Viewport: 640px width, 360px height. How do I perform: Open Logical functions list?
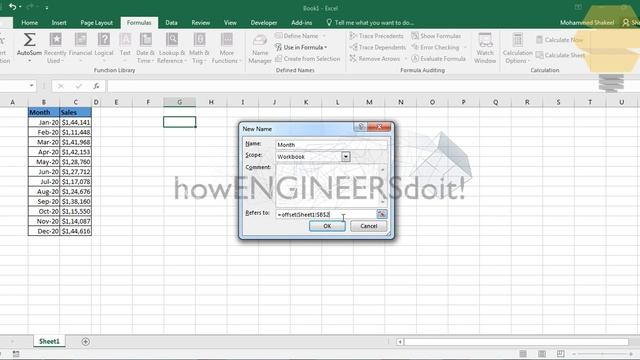104,48
